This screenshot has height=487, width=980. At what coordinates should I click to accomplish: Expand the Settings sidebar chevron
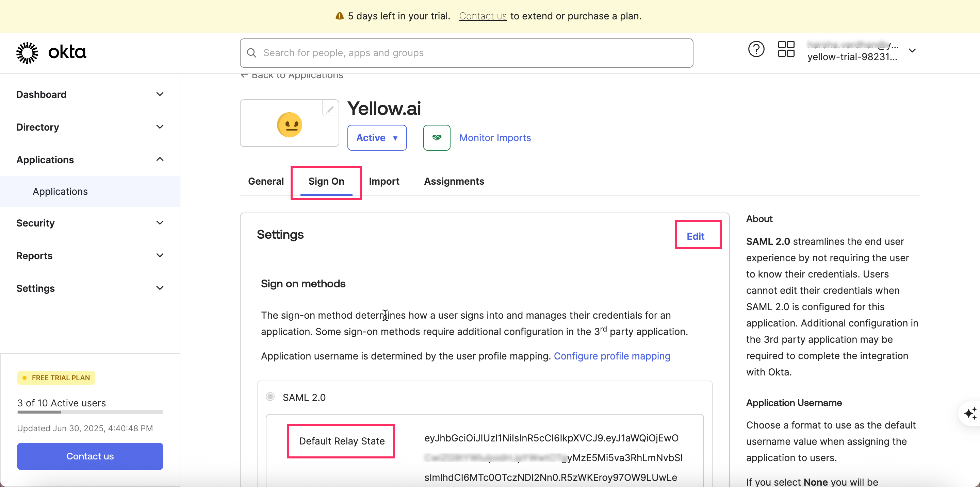(160, 288)
